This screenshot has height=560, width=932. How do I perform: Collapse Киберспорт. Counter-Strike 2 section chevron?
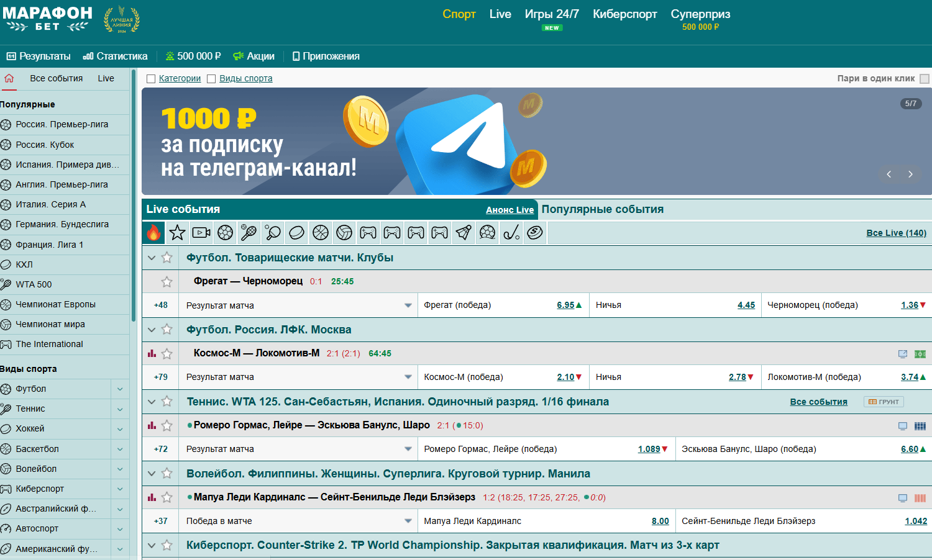click(152, 546)
